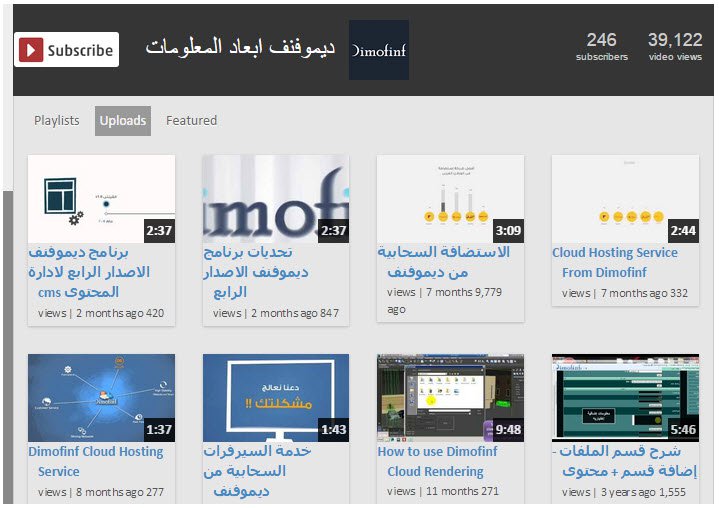
Task: Open the Arabic title with 9,779 views
Action: [x=443, y=262]
